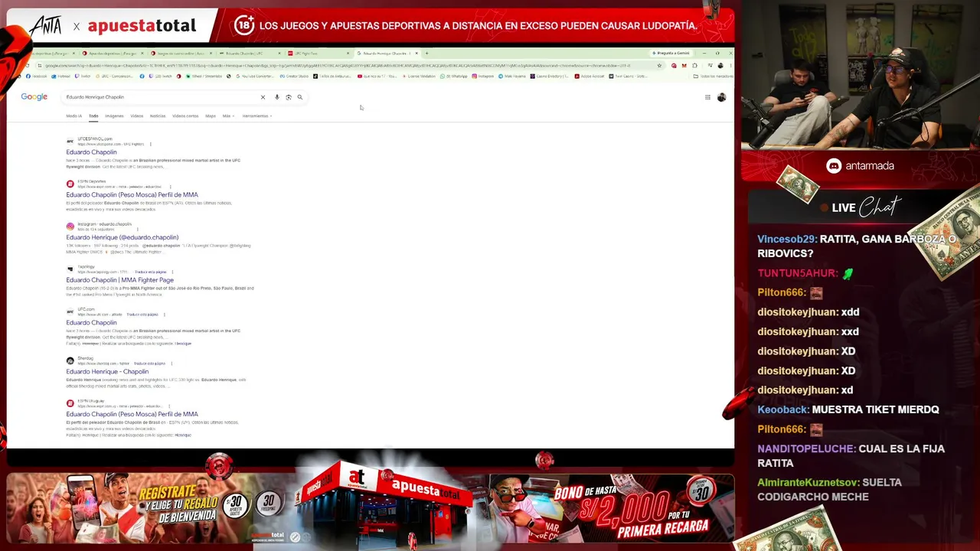The width and height of the screenshot is (980, 551).
Task: Open Eduardo Chapolin MMA Fighter Page result
Action: pos(119,280)
